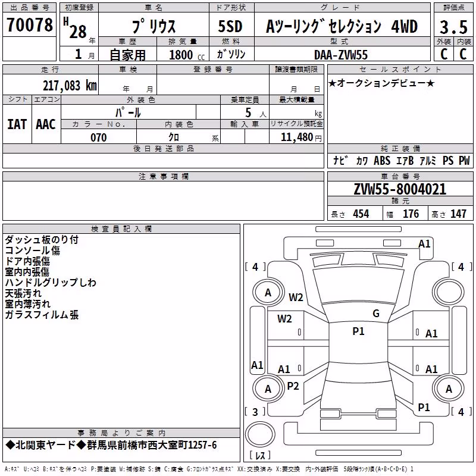The image size is (476, 476).
Task: Select vehicle history 自家用
Action: click(x=127, y=55)
